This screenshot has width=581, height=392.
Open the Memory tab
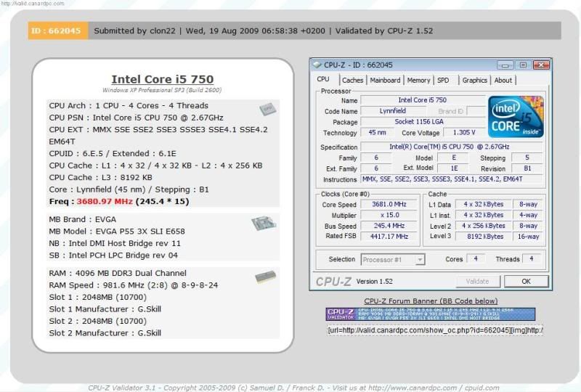click(x=418, y=80)
